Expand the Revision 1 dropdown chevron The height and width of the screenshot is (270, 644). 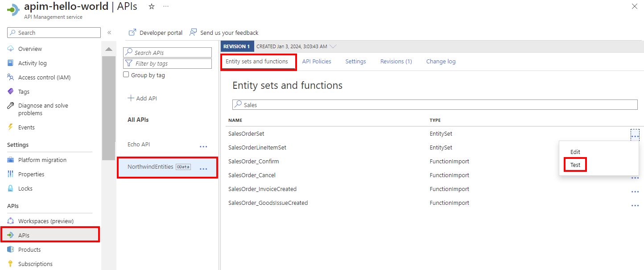[333, 46]
